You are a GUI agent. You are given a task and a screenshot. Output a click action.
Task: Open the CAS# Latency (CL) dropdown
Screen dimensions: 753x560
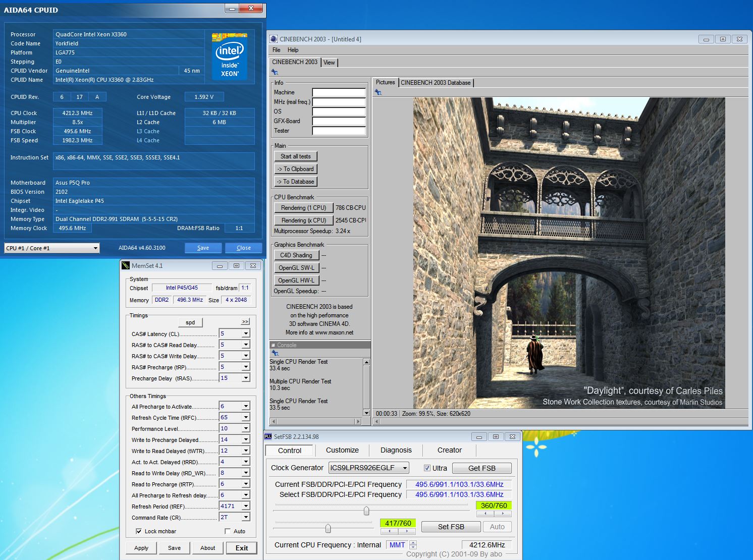click(246, 333)
